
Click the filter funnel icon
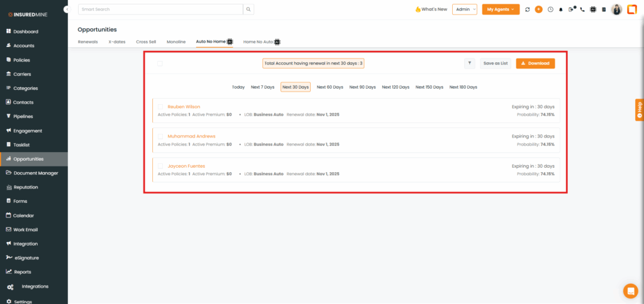coord(470,63)
